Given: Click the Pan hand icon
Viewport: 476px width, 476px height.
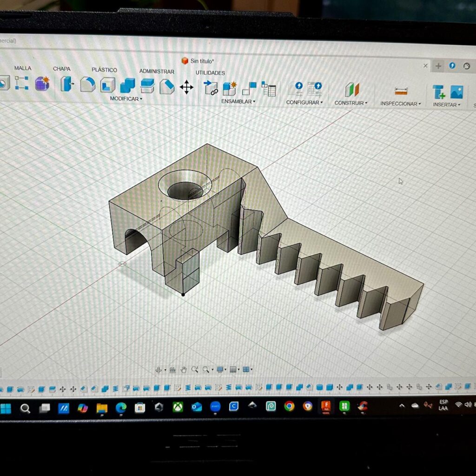Looking at the screenshot, I should [x=184, y=370].
